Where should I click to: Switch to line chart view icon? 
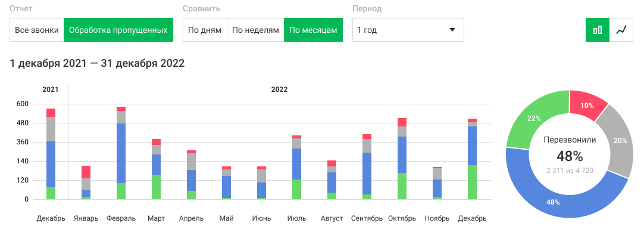coord(621,30)
